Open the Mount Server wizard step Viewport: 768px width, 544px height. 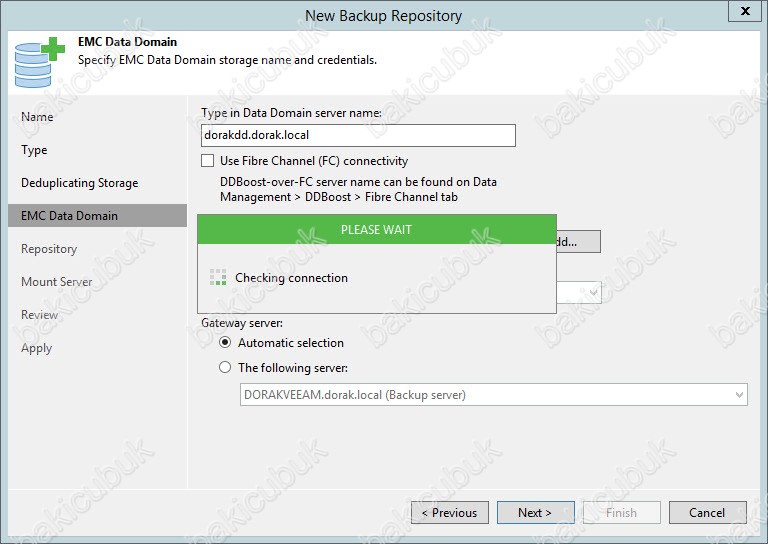56,282
